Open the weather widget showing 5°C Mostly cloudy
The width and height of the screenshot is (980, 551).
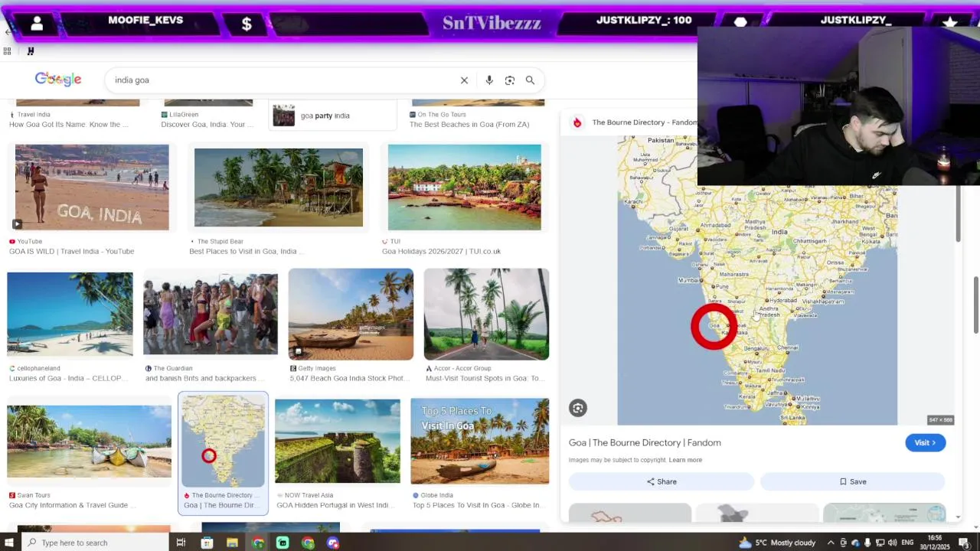click(777, 543)
